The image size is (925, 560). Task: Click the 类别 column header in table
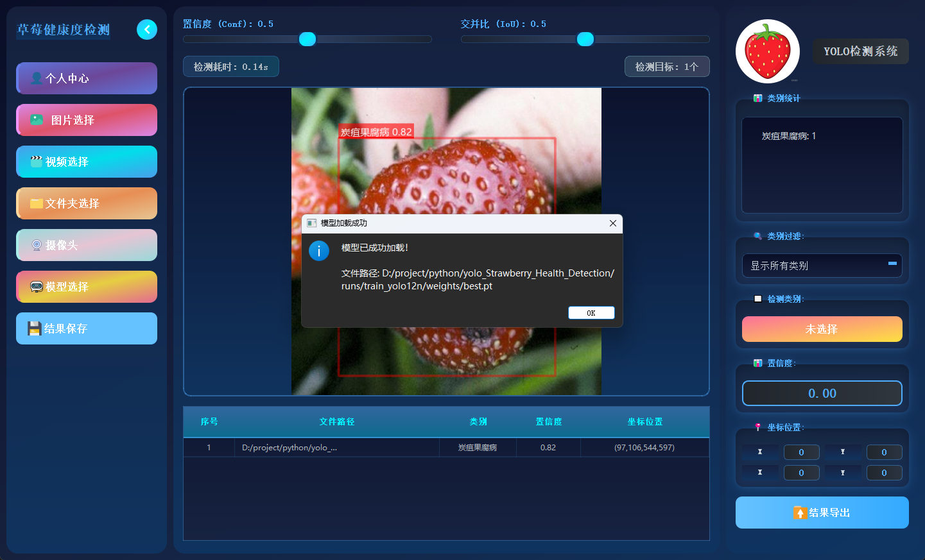478,421
